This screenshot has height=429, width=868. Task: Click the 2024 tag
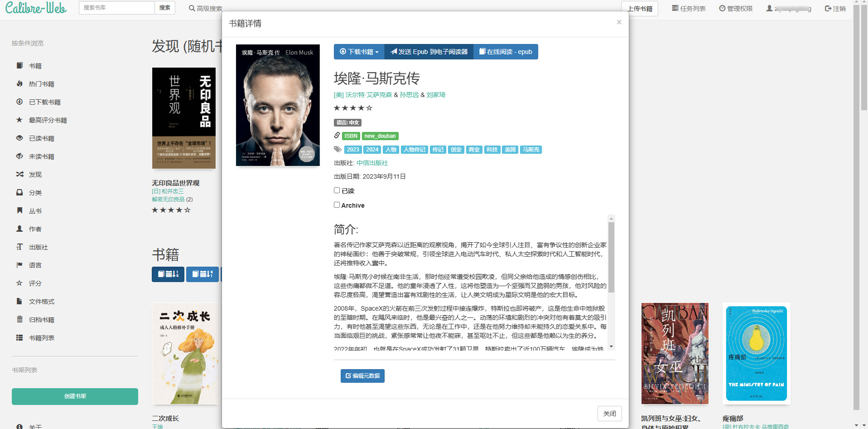click(x=372, y=150)
